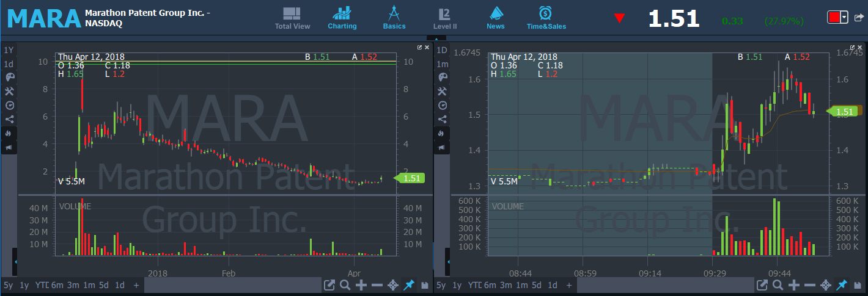The height and width of the screenshot is (296, 868).
Task: Toggle crosshair on the right chart
Action: [826, 285]
